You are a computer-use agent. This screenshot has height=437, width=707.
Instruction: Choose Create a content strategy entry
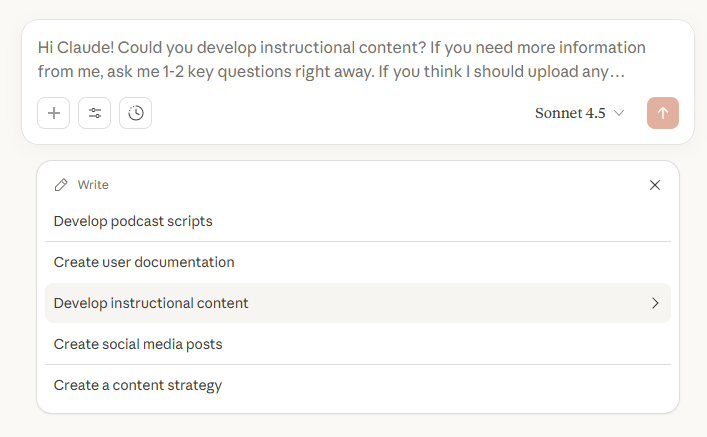click(138, 385)
